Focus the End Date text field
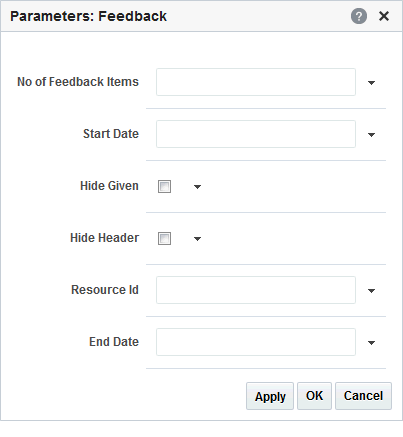The width and height of the screenshot is (403, 437). [256, 342]
